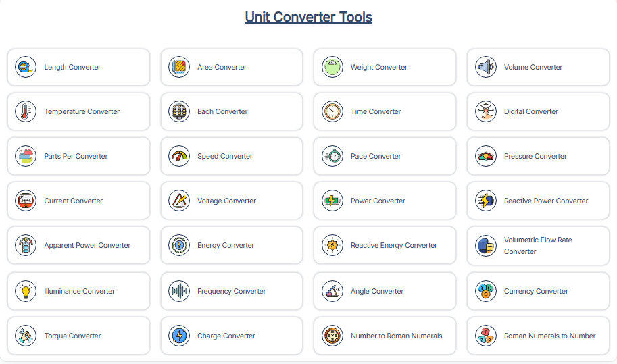Click the protractor icon for Angle Converter
617x364 pixels.
pyautogui.click(x=332, y=291)
